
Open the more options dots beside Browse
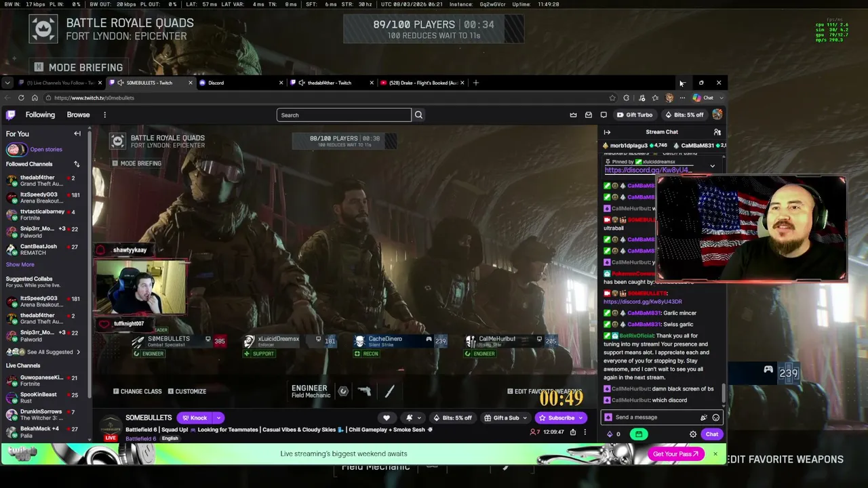104,115
